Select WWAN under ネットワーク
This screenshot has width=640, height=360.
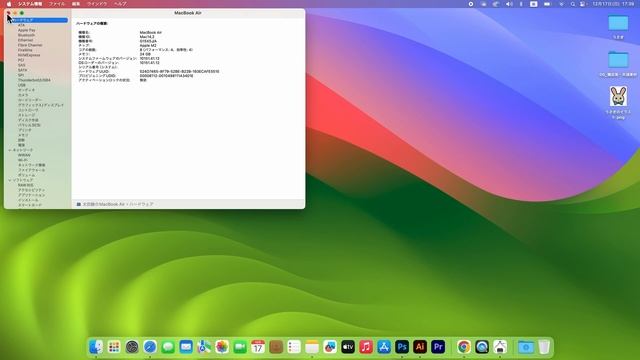(x=24, y=155)
